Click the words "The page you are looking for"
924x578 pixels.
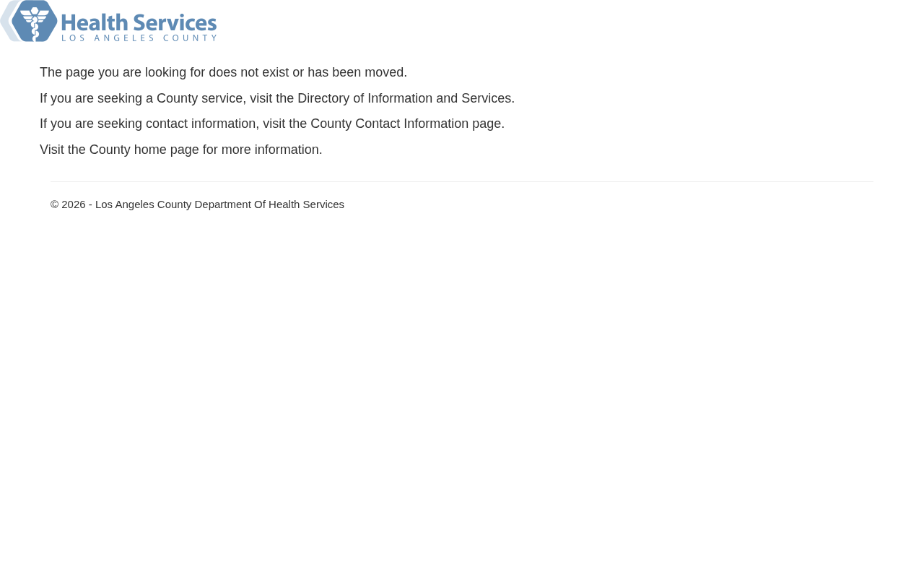coord(123,72)
